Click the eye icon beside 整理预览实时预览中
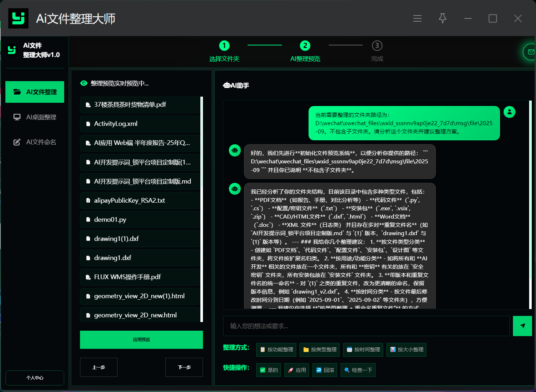536x392 pixels. click(84, 83)
